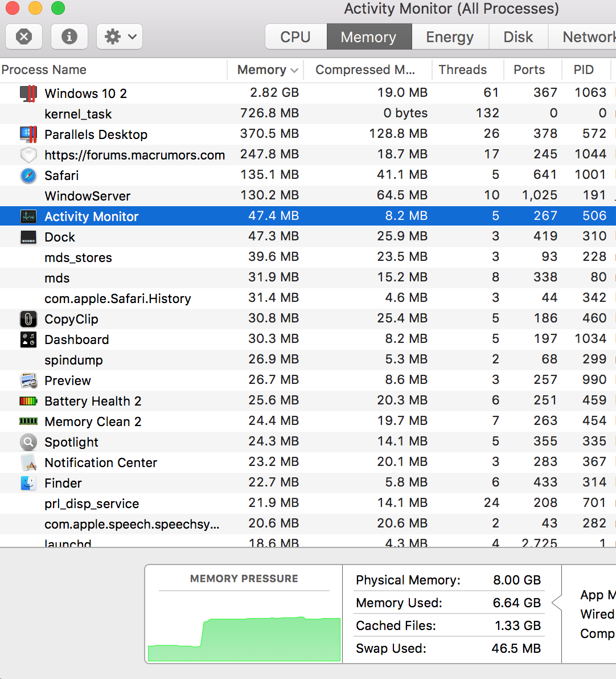Click the Memory Used 6.64 GB entry
The height and width of the screenshot is (679, 616).
[449, 603]
